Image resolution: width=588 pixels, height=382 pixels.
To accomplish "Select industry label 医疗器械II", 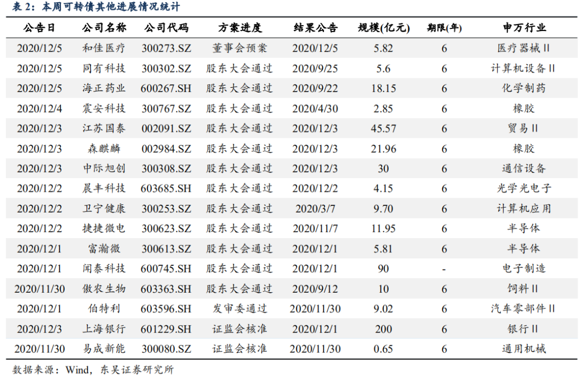I will 525,48.
